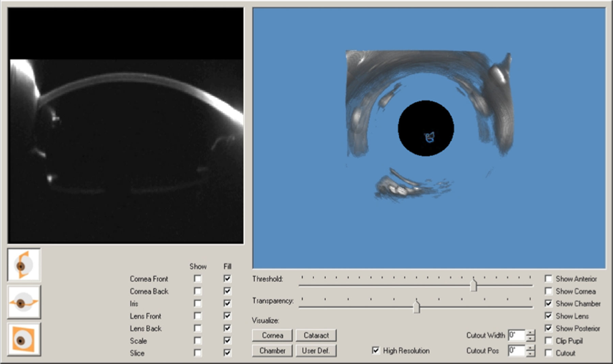Click the frontal plane eye view icon
The image size is (613, 364).
pos(24,339)
